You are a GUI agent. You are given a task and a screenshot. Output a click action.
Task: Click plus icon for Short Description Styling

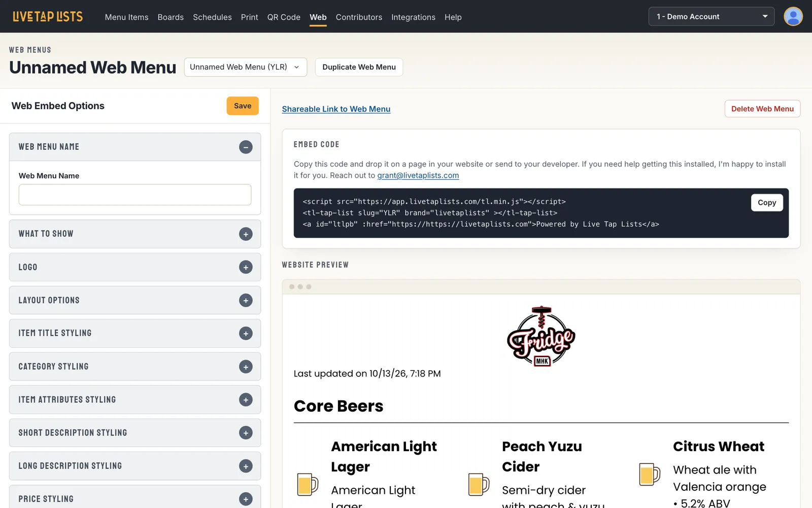pos(246,433)
